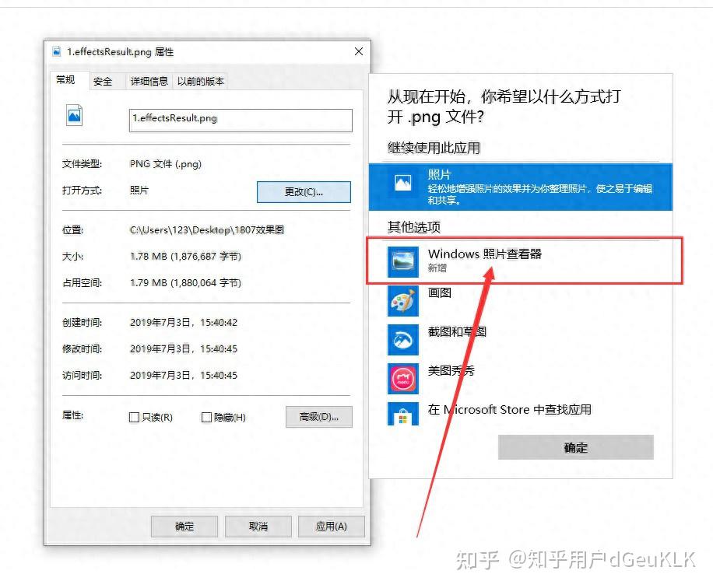This screenshot has width=713, height=588.
Task: Click the 应用(A) button
Action: point(331,527)
